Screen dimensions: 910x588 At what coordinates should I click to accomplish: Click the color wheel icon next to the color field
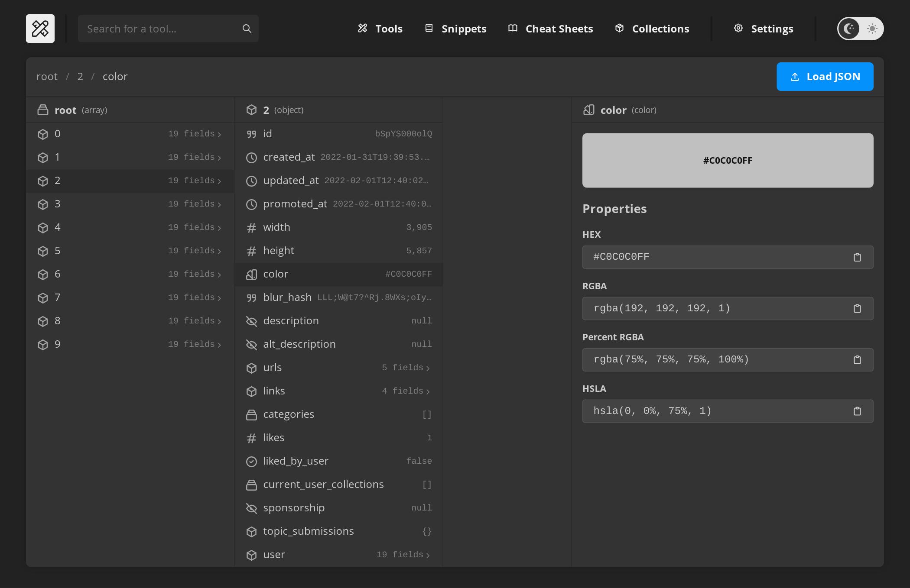[252, 274]
